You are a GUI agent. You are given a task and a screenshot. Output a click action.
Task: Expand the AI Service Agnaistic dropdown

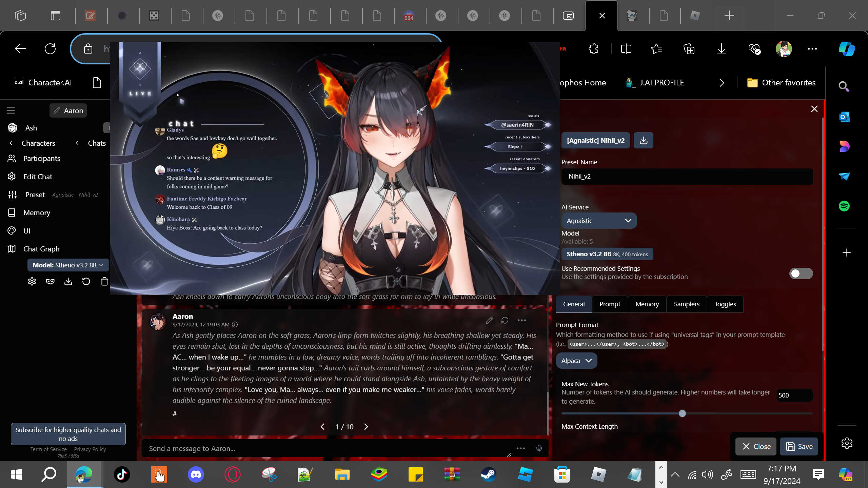pyautogui.click(x=599, y=221)
